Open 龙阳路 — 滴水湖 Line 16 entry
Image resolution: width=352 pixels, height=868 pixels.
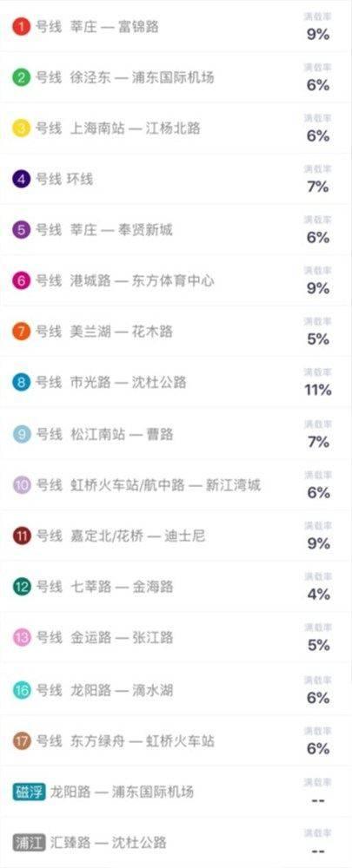tap(176, 690)
